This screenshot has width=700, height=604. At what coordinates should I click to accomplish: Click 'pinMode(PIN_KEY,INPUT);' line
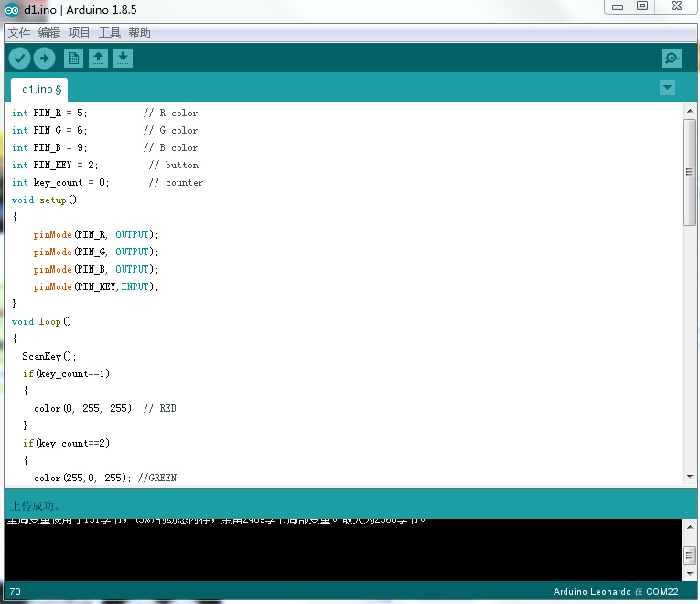pos(96,287)
